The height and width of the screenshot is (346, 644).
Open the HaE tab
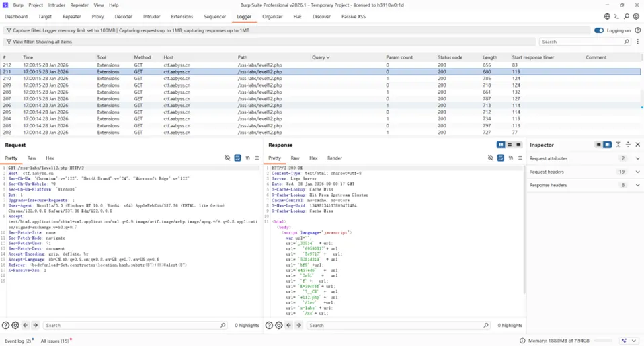pos(297,17)
